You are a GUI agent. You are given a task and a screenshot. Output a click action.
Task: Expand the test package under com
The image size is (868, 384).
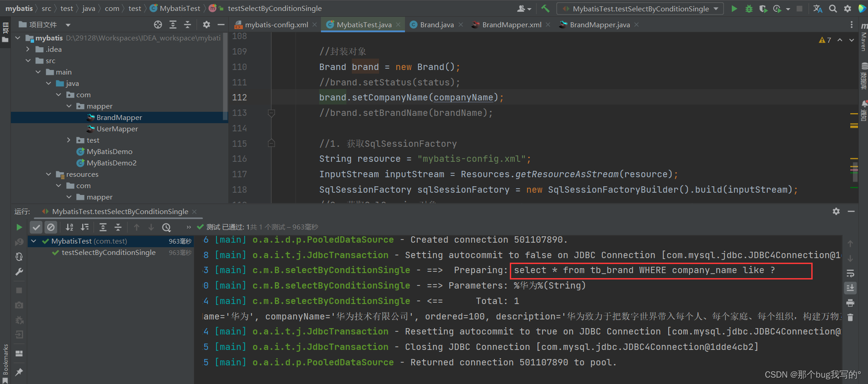pos(69,140)
